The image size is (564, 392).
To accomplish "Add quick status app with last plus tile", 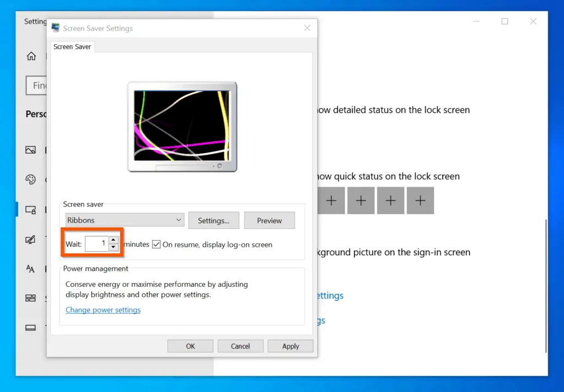I will click(x=420, y=201).
